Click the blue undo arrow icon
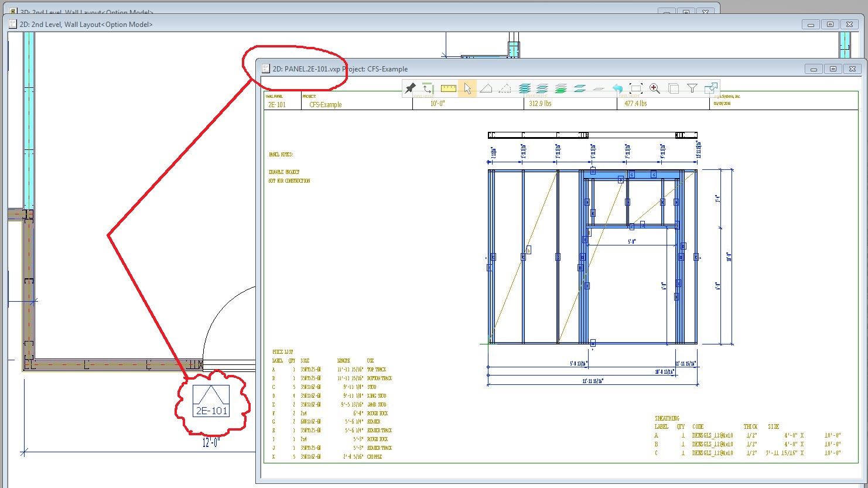 [617, 88]
